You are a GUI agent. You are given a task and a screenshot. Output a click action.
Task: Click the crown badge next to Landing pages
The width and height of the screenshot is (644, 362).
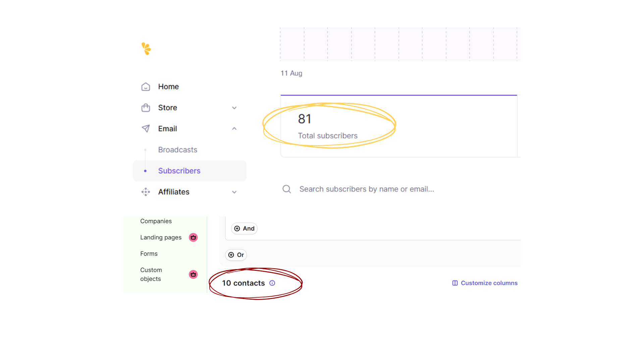tap(193, 237)
